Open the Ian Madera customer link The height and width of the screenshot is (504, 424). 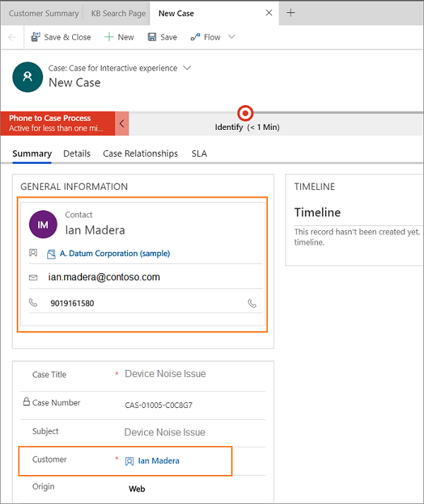pyautogui.click(x=158, y=461)
